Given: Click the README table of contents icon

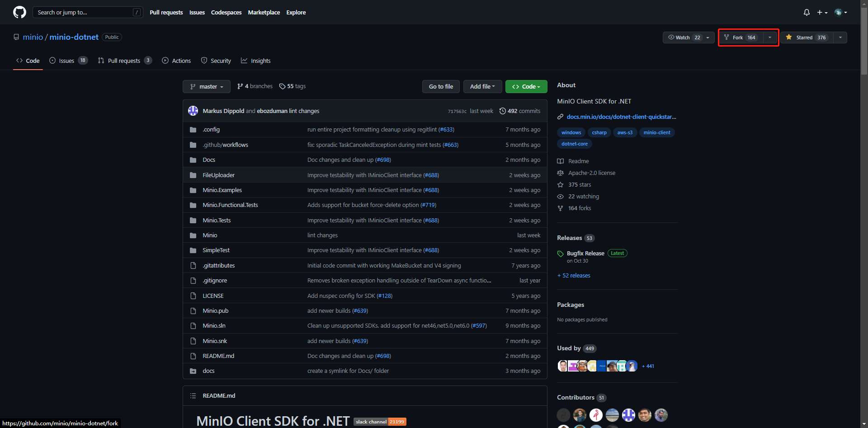Looking at the screenshot, I should (x=193, y=396).
